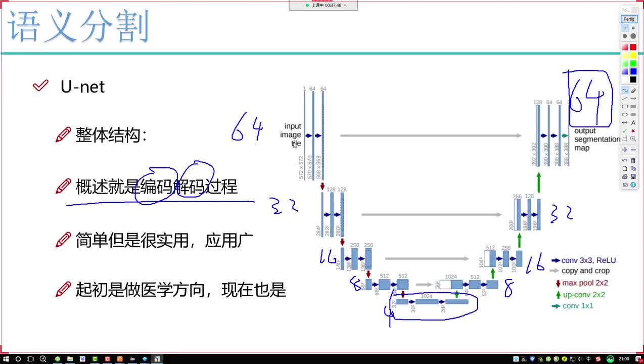Select the arrow drawing tool

click(633, 98)
